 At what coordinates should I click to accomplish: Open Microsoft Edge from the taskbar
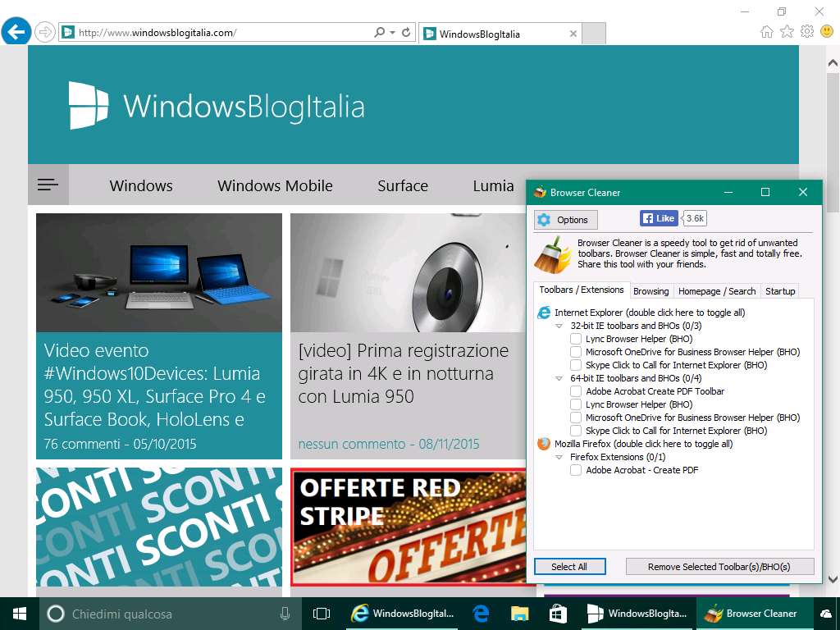coord(481,614)
